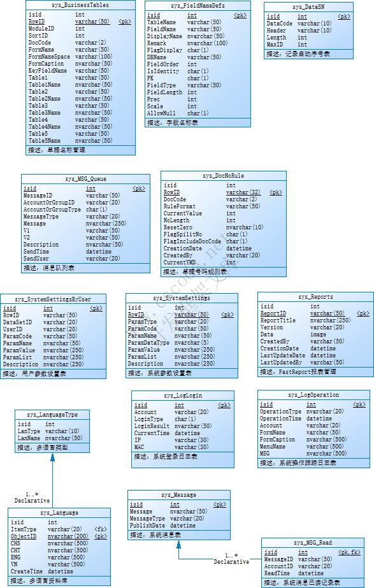Image resolution: width=374 pixels, height=588 pixels.
Task: Select the sys_Language table header
Action: [59, 513]
